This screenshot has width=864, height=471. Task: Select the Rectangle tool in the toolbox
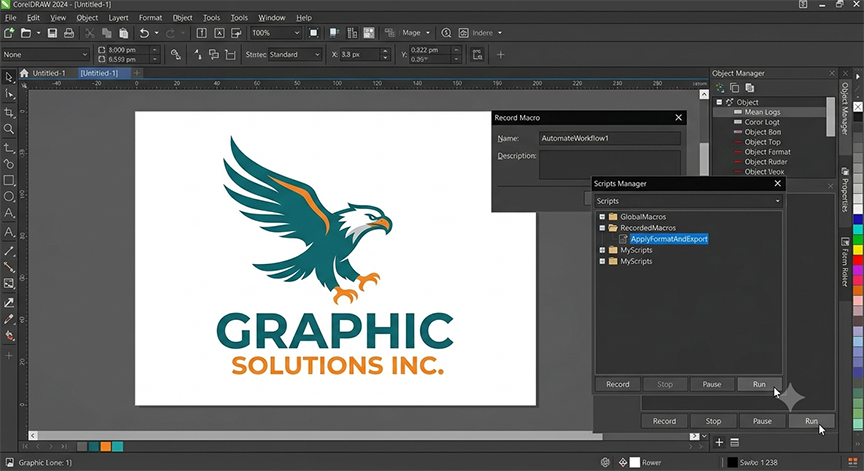click(x=9, y=180)
